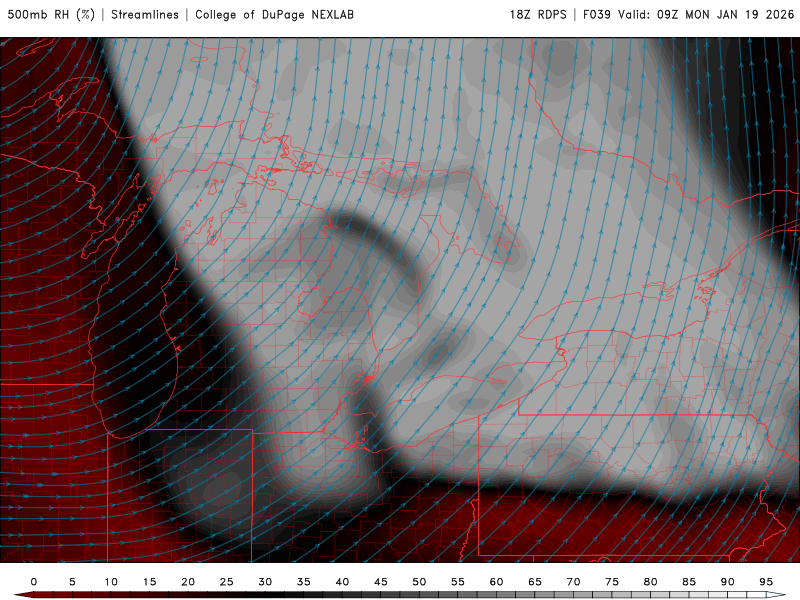Click the "25" color scale label
Viewport: 800px width, 600px height.
pyautogui.click(x=227, y=582)
